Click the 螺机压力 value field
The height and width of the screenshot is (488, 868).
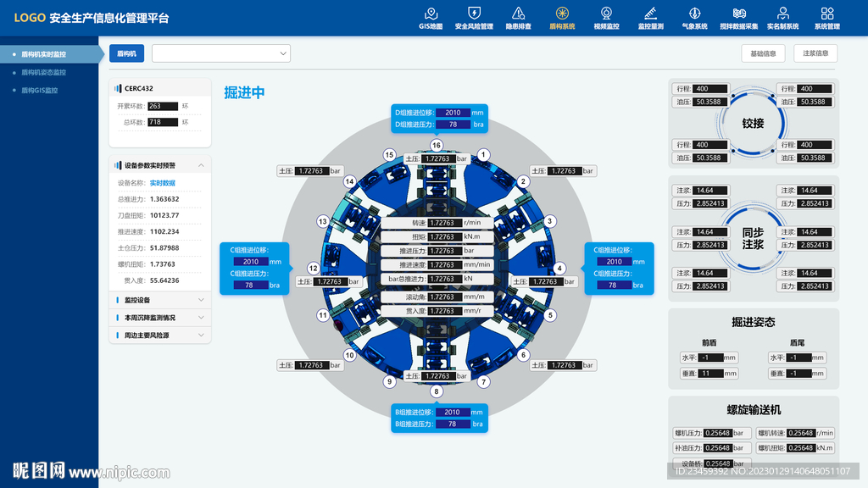tap(718, 433)
